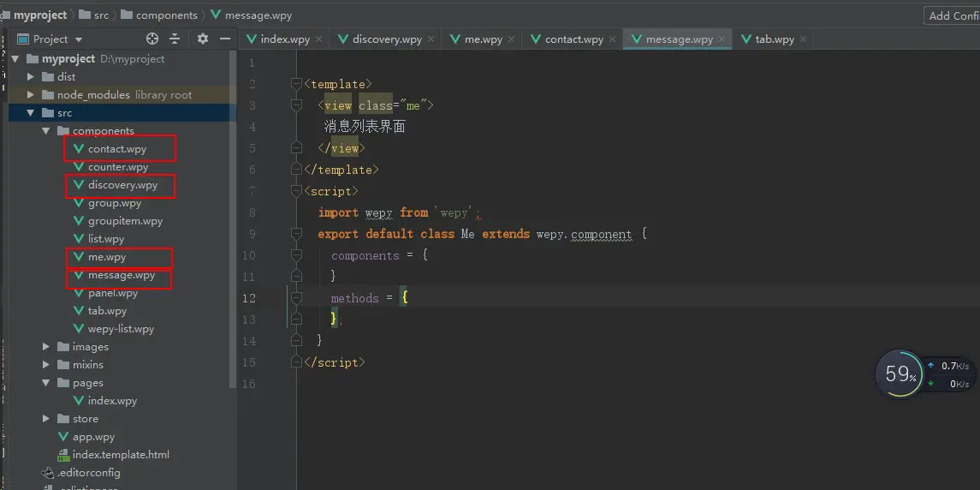Viewport: 980px width, 490px height.
Task: Open contact.wpy in the project tree
Action: click(117, 149)
